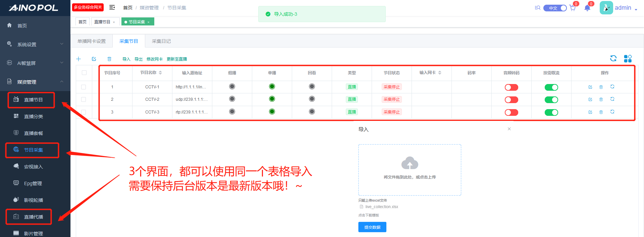
Task: Turn off on-demand stream toggle for CCTV-3
Action: click(x=551, y=112)
